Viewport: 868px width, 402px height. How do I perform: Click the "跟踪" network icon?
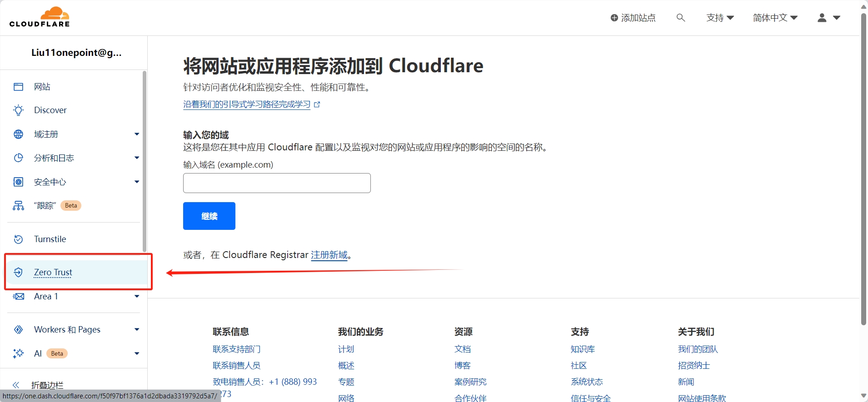pos(18,206)
